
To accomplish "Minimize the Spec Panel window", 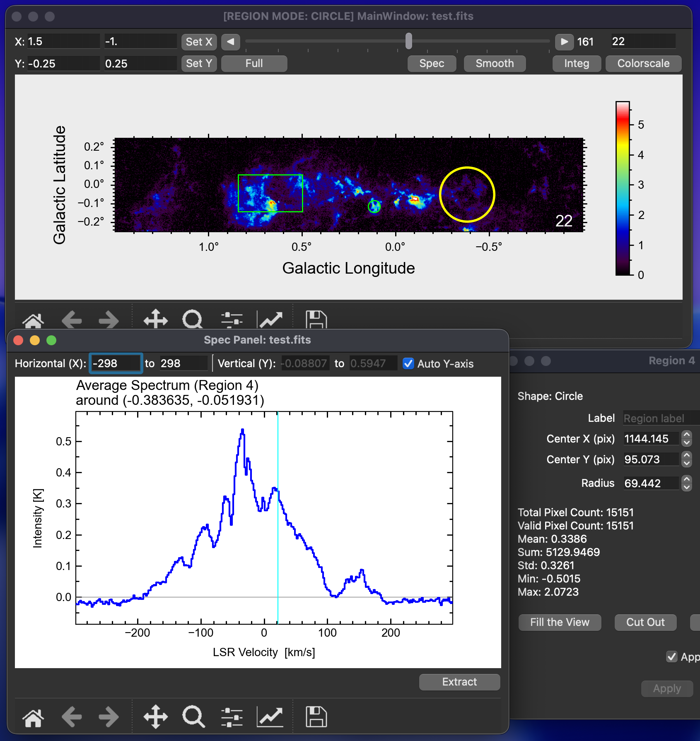I will pyautogui.click(x=35, y=340).
